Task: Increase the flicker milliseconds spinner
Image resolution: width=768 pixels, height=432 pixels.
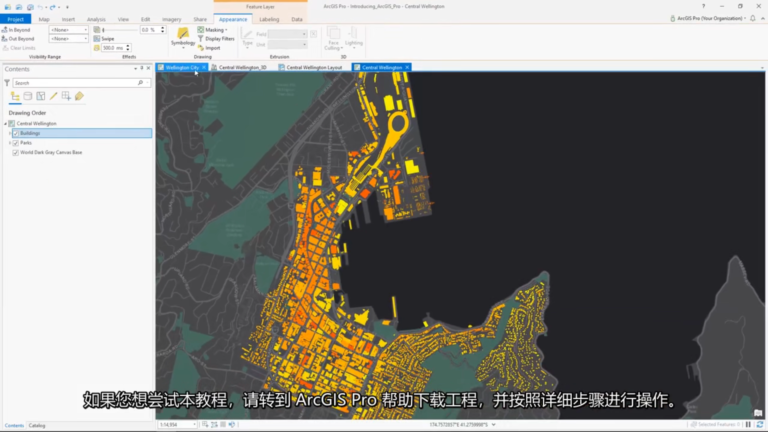Action: (x=128, y=46)
